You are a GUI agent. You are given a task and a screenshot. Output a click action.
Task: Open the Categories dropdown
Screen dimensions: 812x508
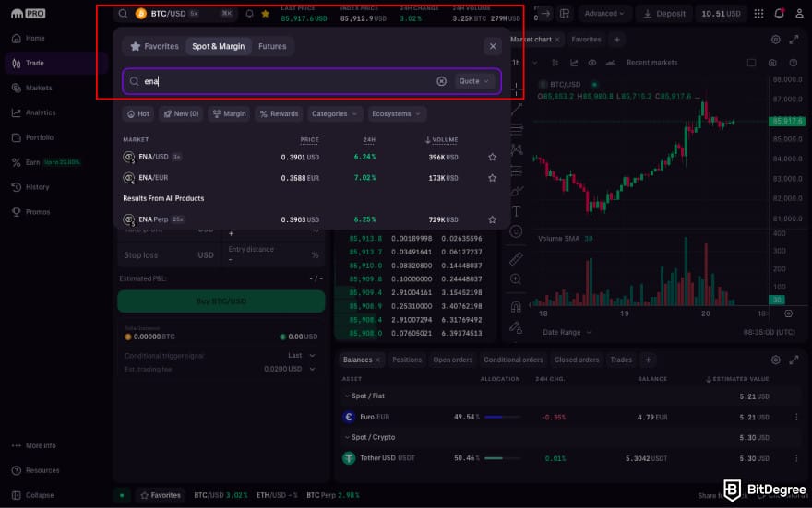(x=335, y=113)
